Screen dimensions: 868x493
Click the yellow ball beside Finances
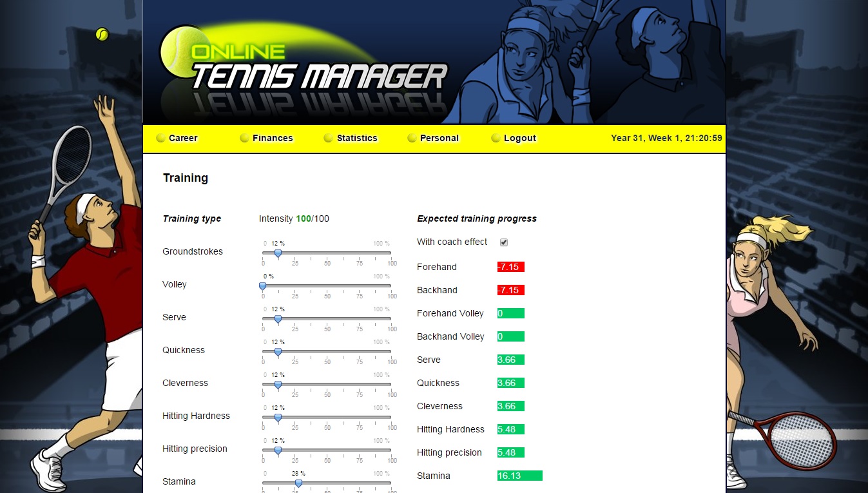[244, 138]
